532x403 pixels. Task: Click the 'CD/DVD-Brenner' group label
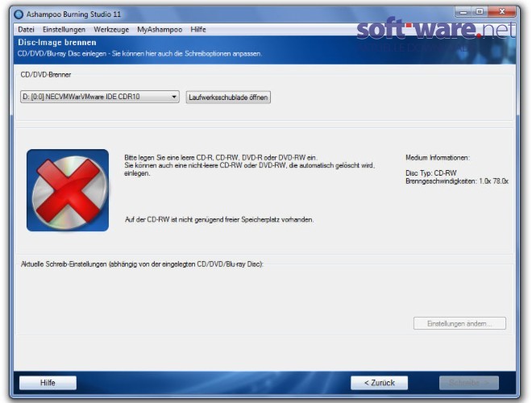click(46, 75)
